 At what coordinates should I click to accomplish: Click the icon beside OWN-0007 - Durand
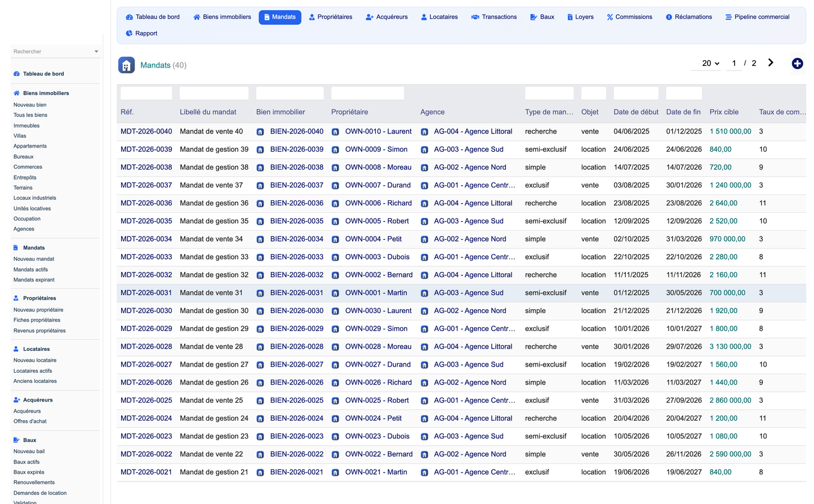click(x=335, y=186)
